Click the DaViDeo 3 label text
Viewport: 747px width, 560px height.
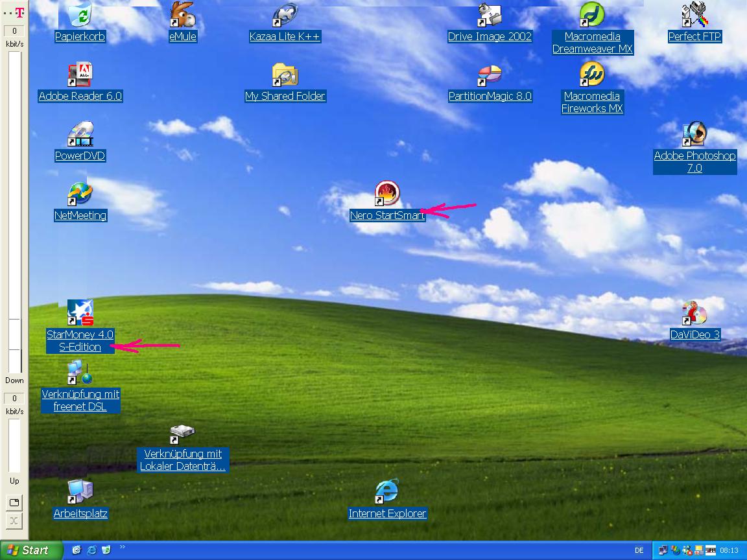pyautogui.click(x=694, y=334)
